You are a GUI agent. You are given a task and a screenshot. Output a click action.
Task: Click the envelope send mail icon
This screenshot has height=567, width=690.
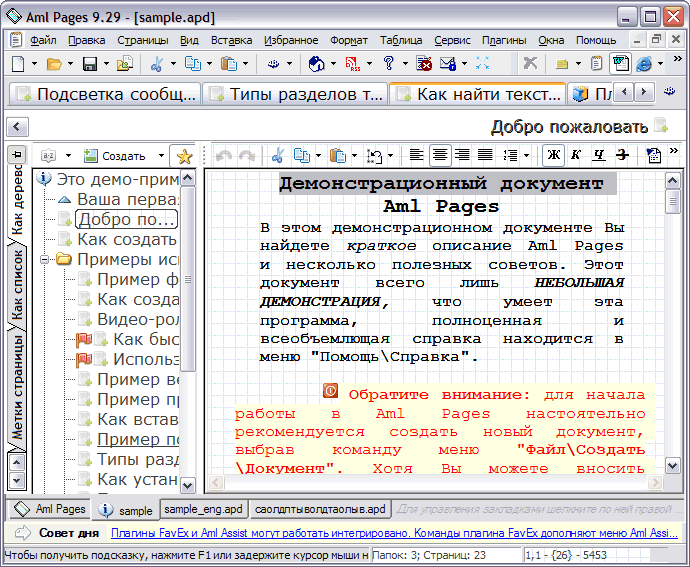pyautogui.click(x=448, y=64)
